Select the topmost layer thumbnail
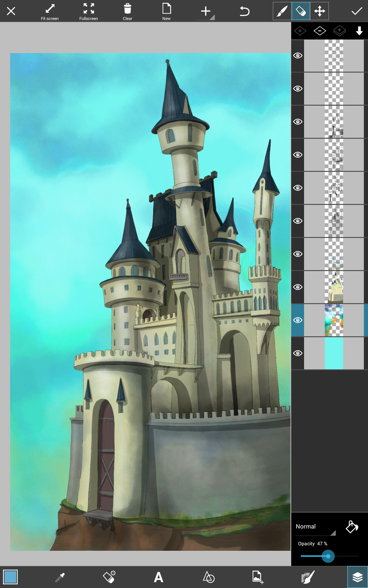 pos(334,56)
